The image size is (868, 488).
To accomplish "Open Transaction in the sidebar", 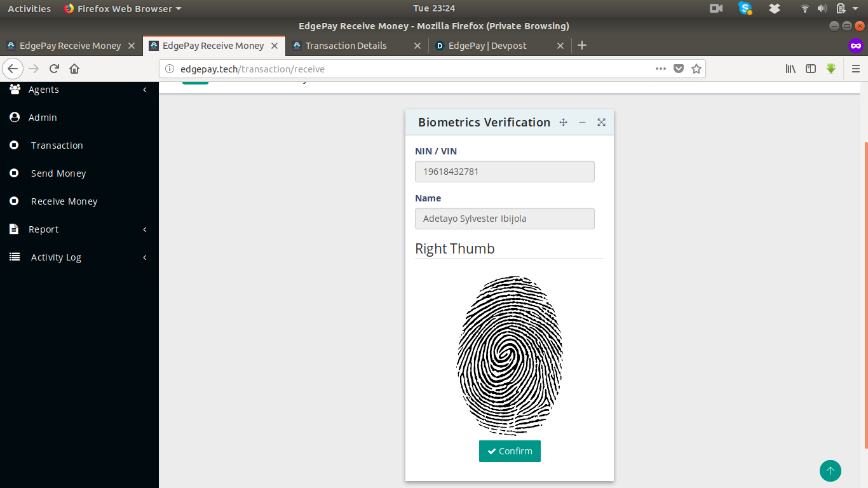I will click(x=79, y=146).
